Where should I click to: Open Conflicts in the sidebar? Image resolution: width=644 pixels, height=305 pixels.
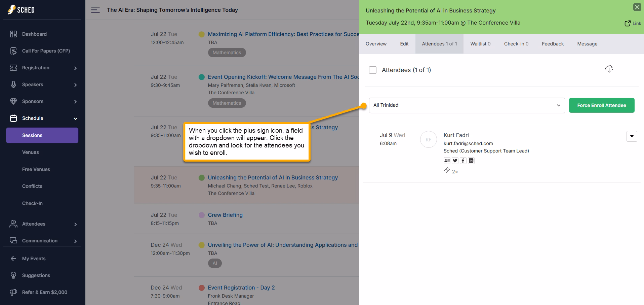click(x=32, y=186)
